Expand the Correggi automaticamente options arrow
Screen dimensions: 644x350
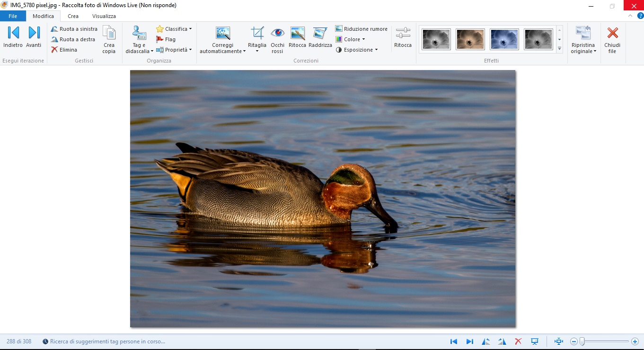pyautogui.click(x=245, y=51)
